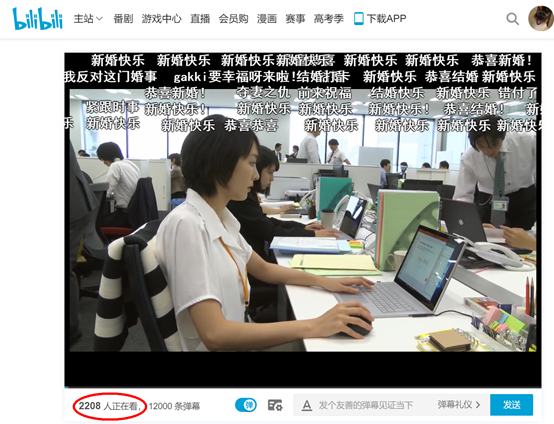The image size is (554, 424).
Task: Open the 漫画 menu item
Action: click(x=267, y=18)
